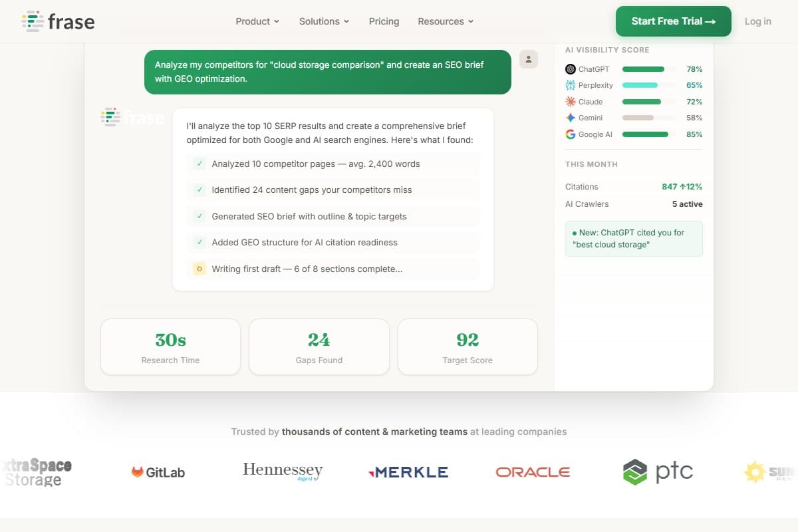Click Start Free Trial button
798x532 pixels.
pos(674,21)
